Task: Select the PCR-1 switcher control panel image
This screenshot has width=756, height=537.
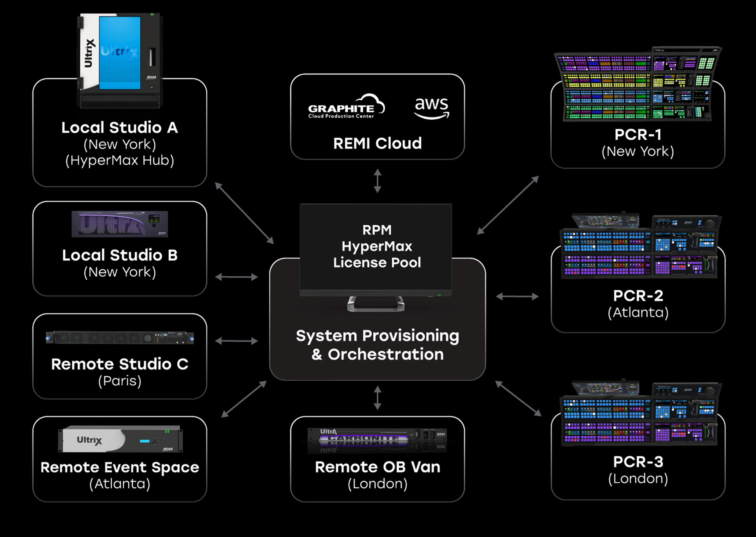Action: [638, 84]
